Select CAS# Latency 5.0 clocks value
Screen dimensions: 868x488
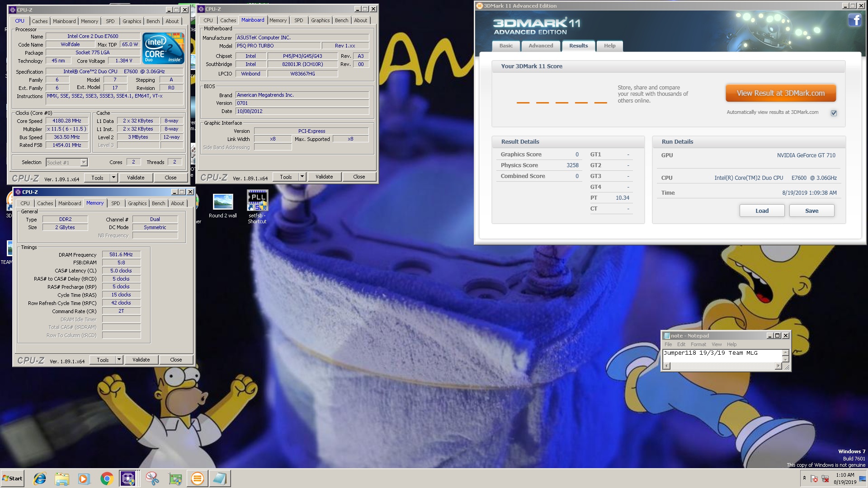point(121,271)
